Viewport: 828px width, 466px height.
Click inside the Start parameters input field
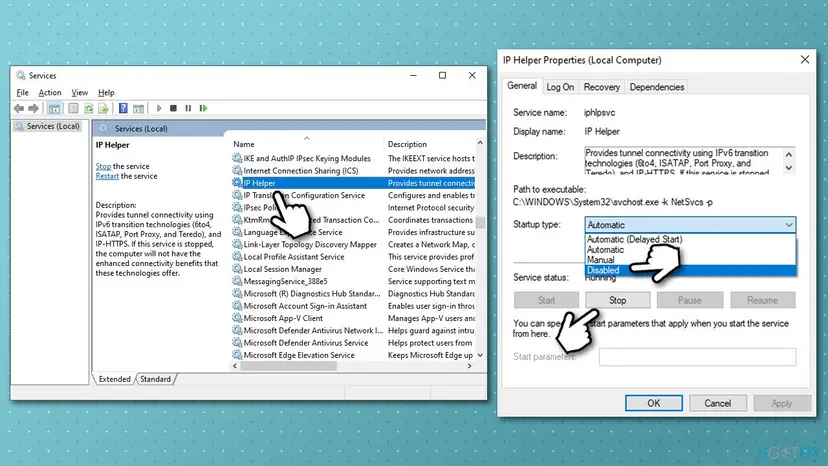(697, 357)
